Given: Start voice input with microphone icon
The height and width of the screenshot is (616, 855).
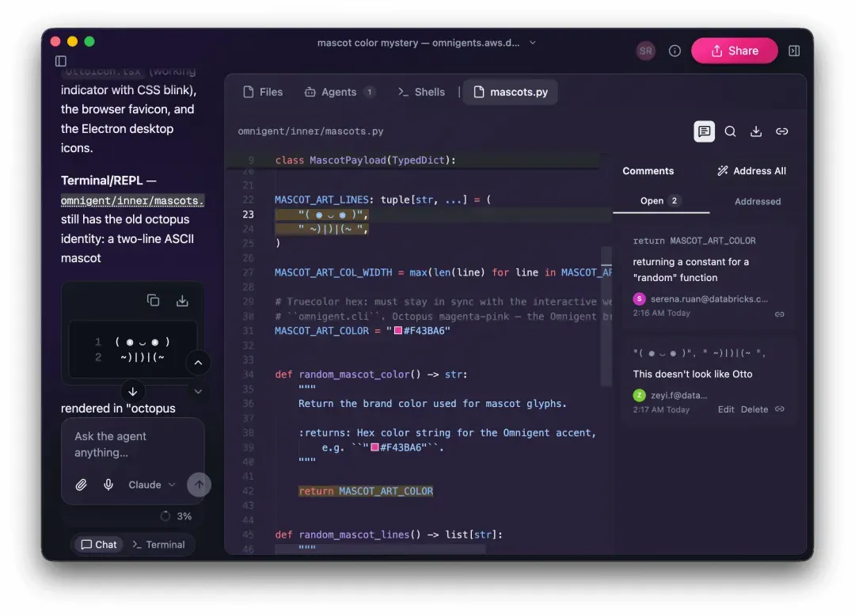Looking at the screenshot, I should pos(108,485).
